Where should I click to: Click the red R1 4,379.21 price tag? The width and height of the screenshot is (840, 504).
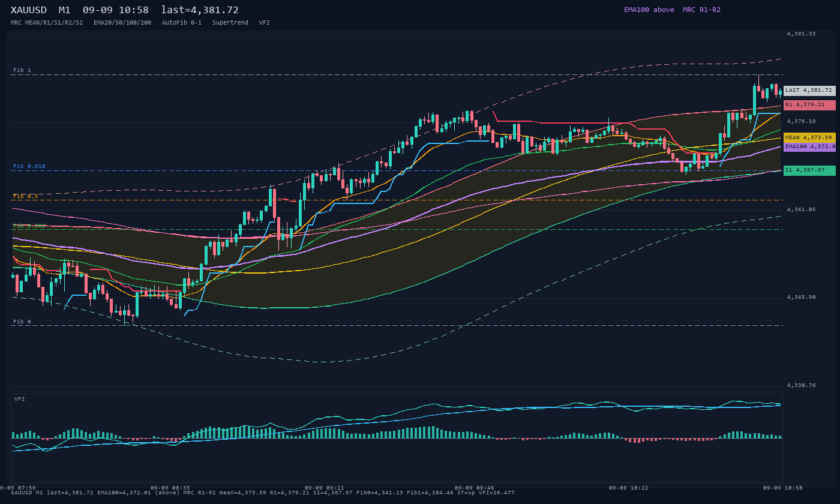(x=809, y=105)
